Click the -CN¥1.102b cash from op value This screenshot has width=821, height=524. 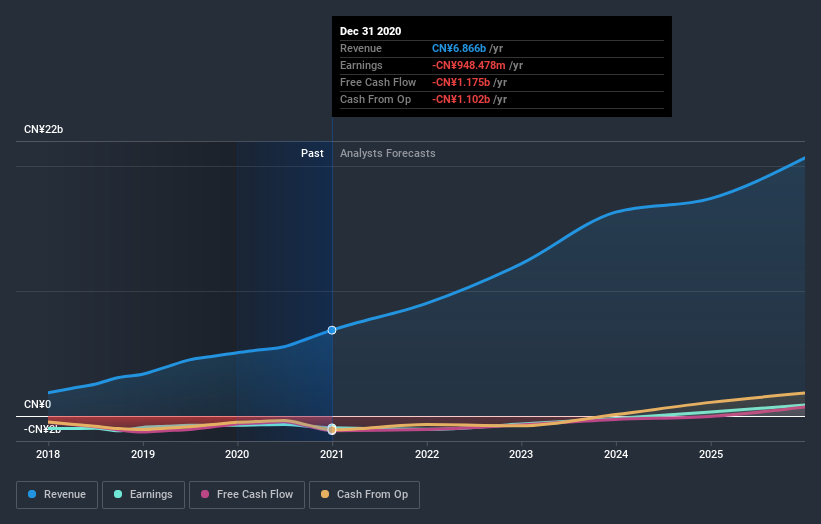(x=461, y=99)
